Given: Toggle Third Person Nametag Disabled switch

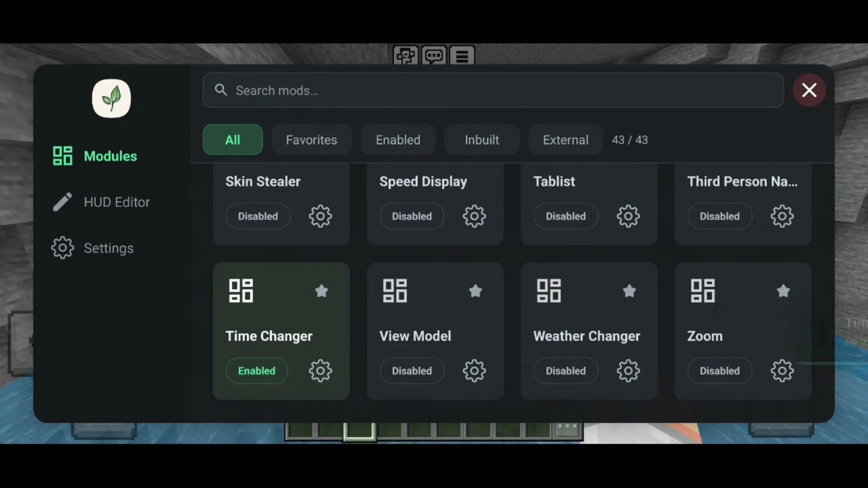Looking at the screenshot, I should pyautogui.click(x=720, y=216).
